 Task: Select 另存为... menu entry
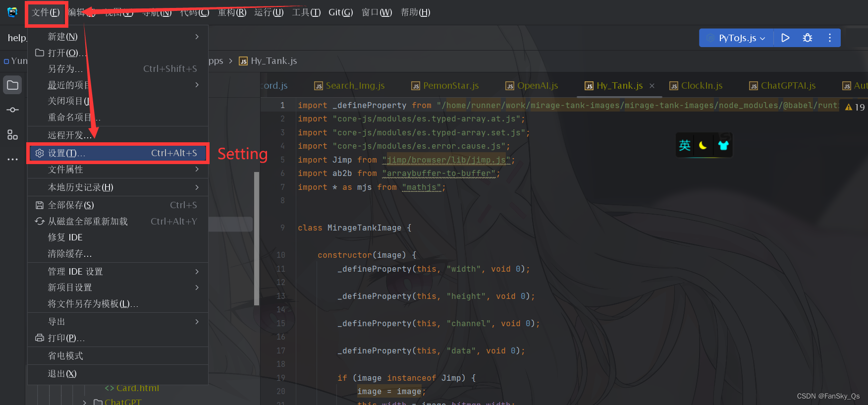(118, 69)
